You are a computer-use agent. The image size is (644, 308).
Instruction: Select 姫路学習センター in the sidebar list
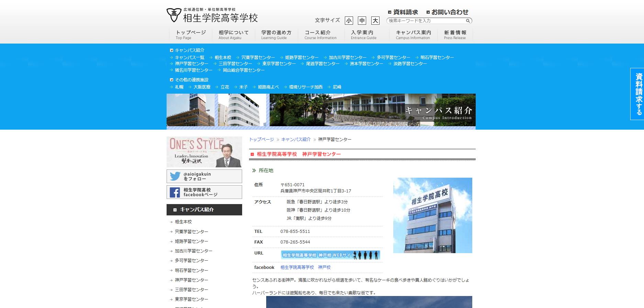[191, 241]
